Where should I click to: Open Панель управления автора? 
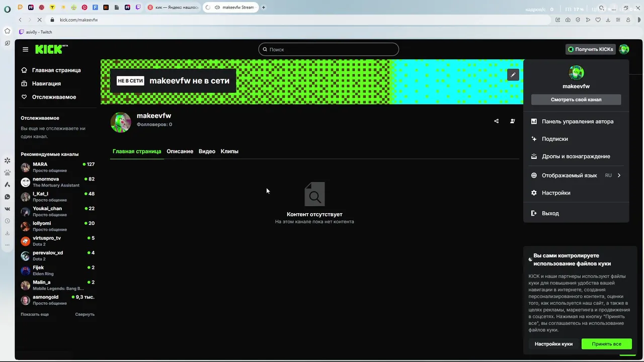(576, 122)
